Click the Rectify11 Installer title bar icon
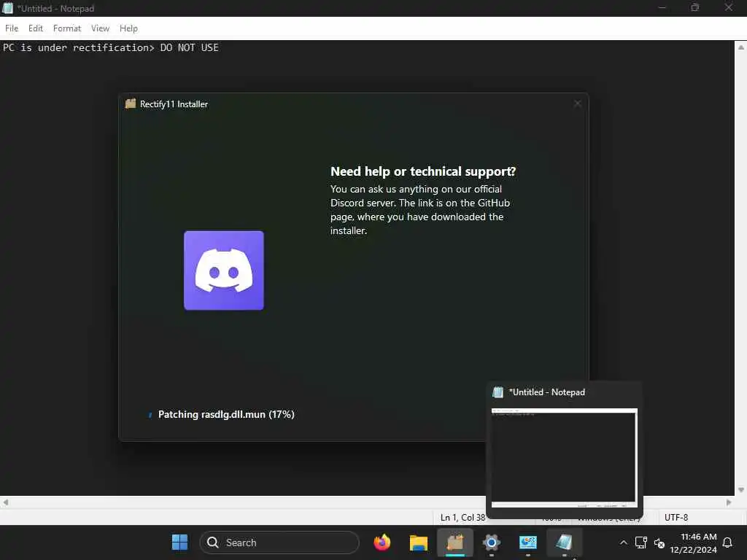The width and height of the screenshot is (747, 560). click(131, 104)
